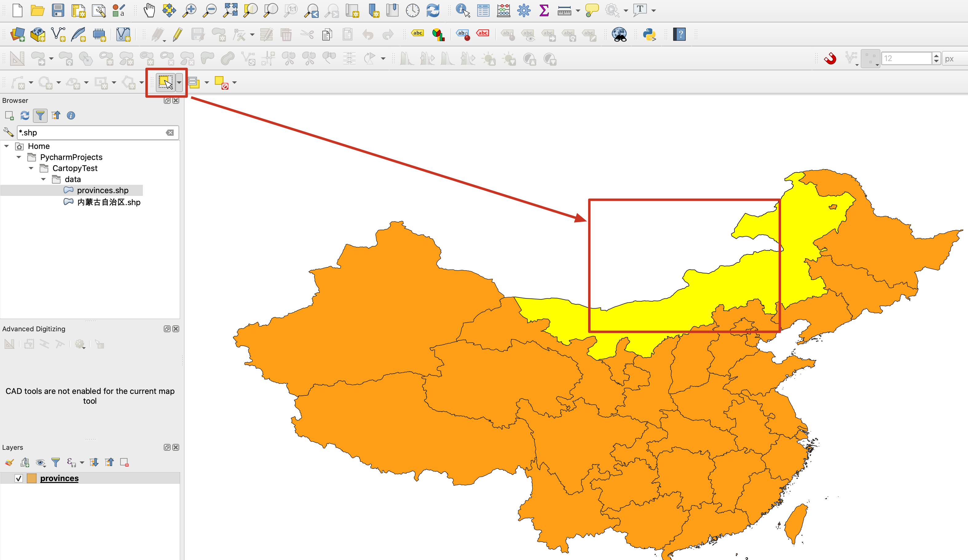Collapse the data folder node
Image resolution: width=968 pixels, height=560 pixels.
[x=43, y=179]
